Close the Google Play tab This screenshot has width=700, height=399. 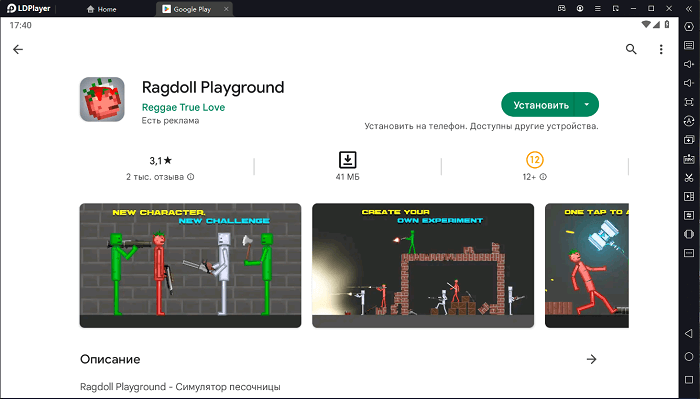point(226,9)
